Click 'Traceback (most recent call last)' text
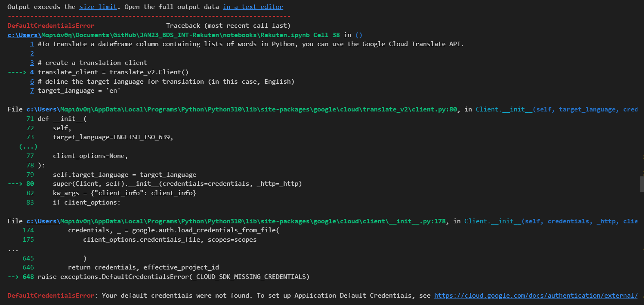Viewport: 644px width, 305px height. (228, 26)
